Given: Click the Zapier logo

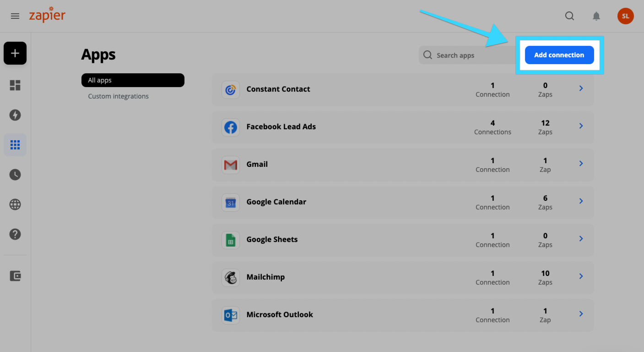Looking at the screenshot, I should 47,15.
